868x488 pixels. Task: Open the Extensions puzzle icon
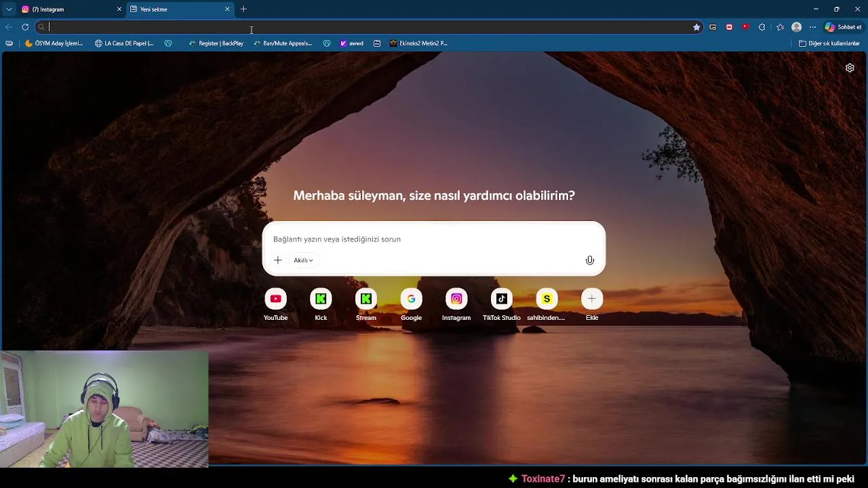pyautogui.click(x=762, y=27)
